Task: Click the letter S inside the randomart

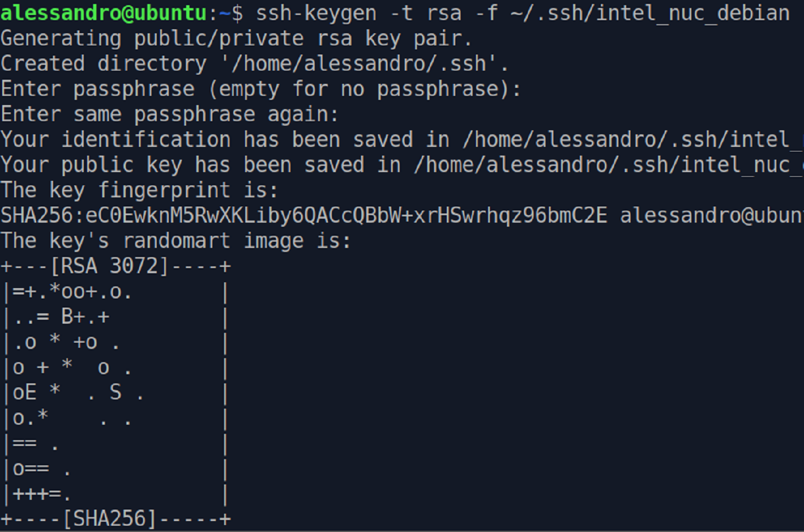Action: tap(115, 393)
